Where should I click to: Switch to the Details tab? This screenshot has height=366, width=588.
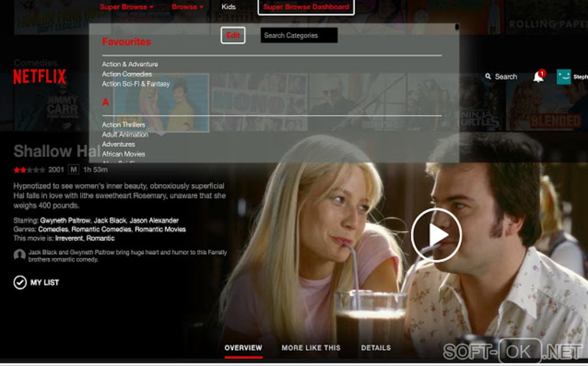pyautogui.click(x=376, y=348)
